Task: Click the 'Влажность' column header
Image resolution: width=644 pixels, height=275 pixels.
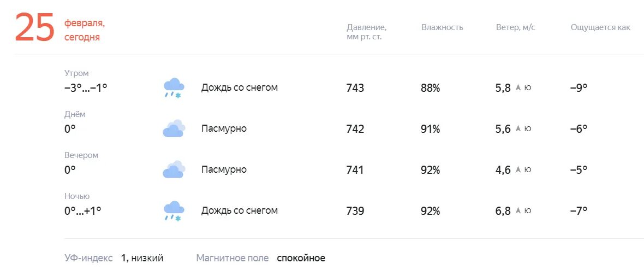Action: coord(442,27)
